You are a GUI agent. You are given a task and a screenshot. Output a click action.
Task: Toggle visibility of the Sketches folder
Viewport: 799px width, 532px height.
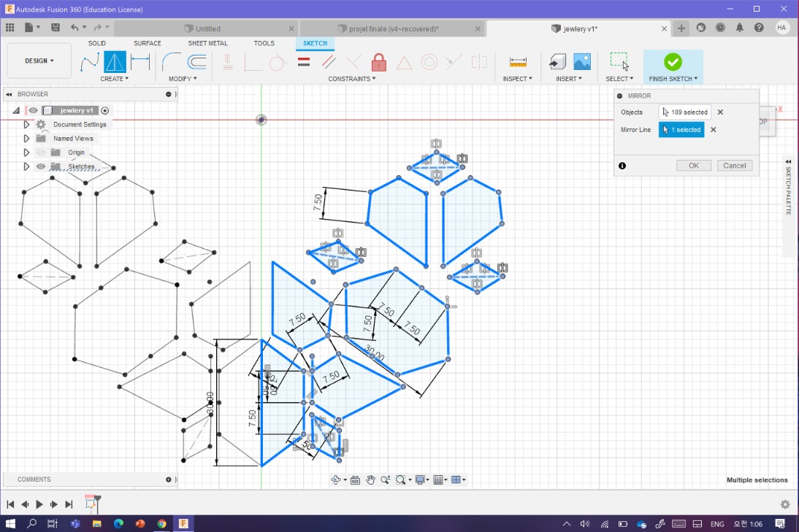coord(41,166)
